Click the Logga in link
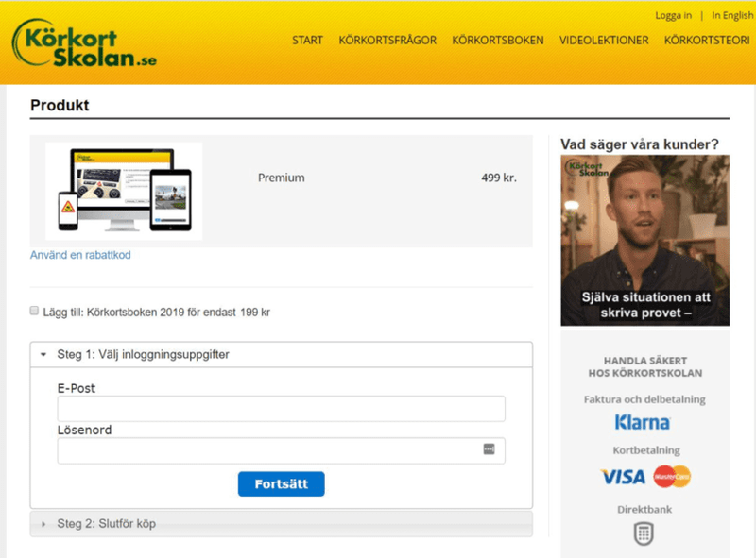This screenshot has width=756, height=558. [x=673, y=15]
